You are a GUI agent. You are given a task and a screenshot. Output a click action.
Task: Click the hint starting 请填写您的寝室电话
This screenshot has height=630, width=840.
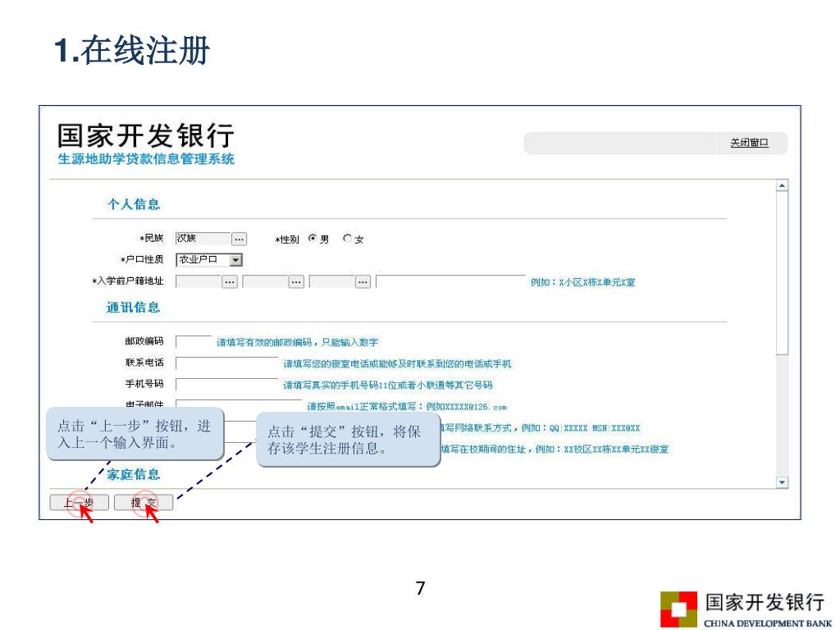click(x=397, y=363)
